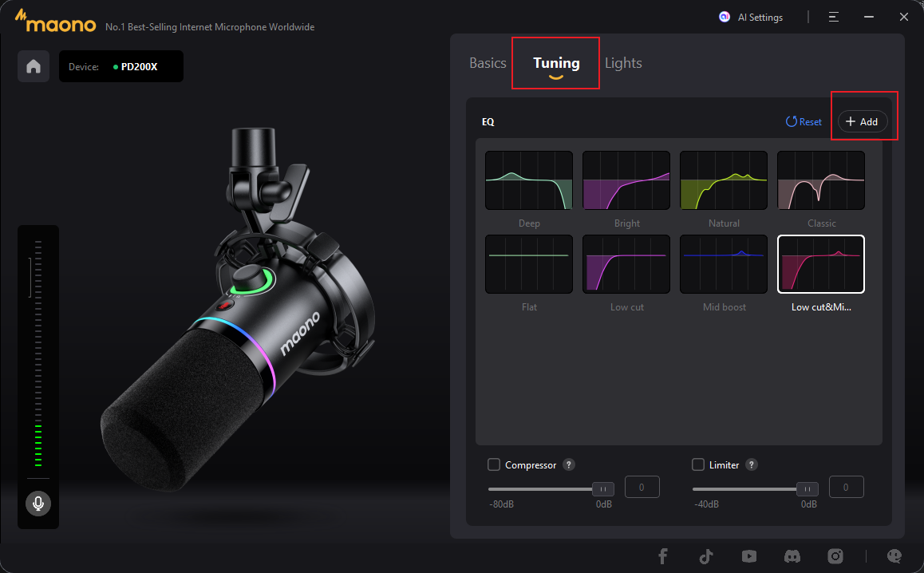Select the Deep EQ preset
Image resolution: width=924 pixels, height=573 pixels.
point(529,180)
